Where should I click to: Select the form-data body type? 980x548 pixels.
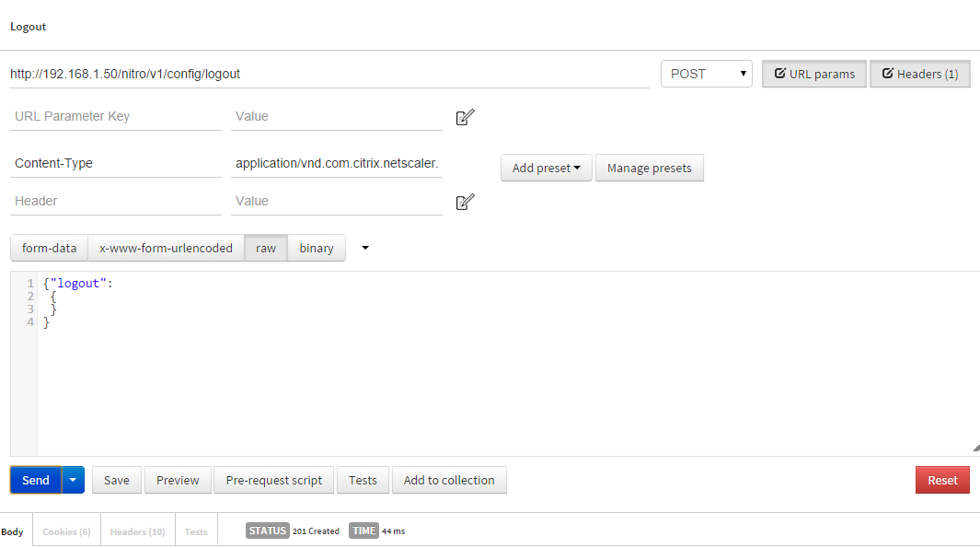pyautogui.click(x=49, y=248)
